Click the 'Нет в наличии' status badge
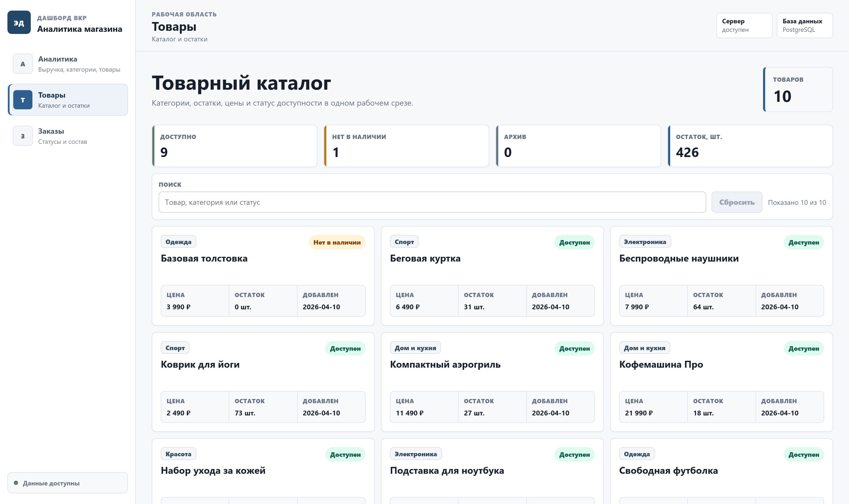The image size is (849, 504). pyautogui.click(x=337, y=242)
